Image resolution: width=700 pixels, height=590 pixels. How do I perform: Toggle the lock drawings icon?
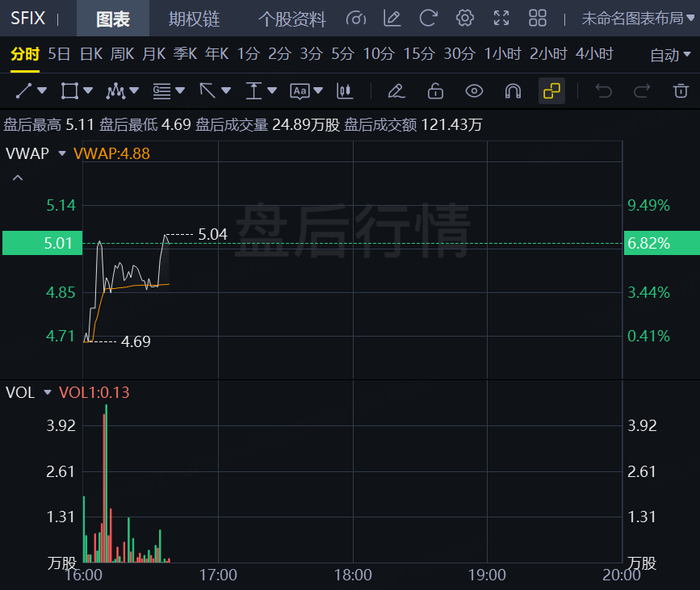435,91
